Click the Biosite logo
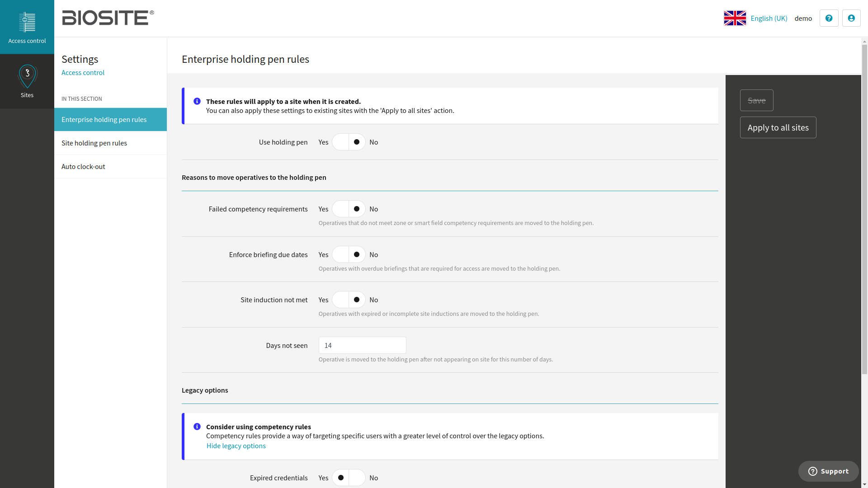Screen dimensions: 868x488 tap(108, 18)
